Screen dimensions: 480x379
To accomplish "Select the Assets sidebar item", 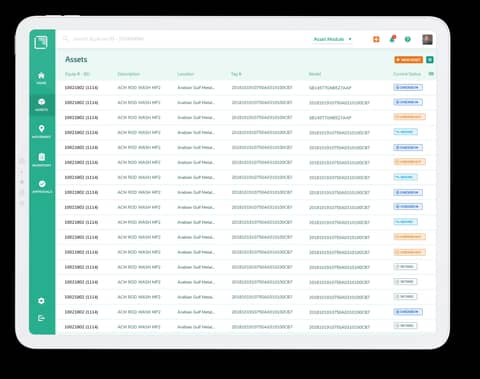I will (41, 105).
